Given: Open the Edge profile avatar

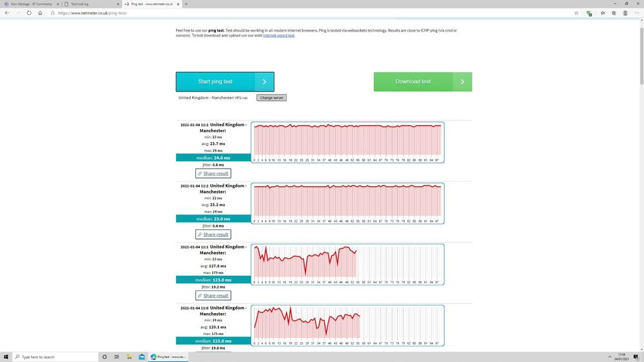Looking at the screenshot, I should (625, 13).
